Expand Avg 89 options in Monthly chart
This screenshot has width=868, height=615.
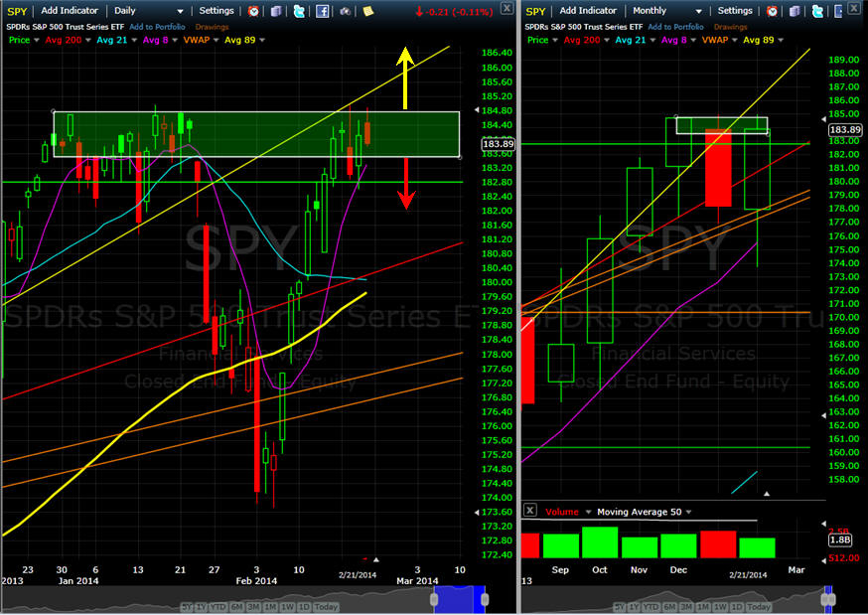click(781, 40)
